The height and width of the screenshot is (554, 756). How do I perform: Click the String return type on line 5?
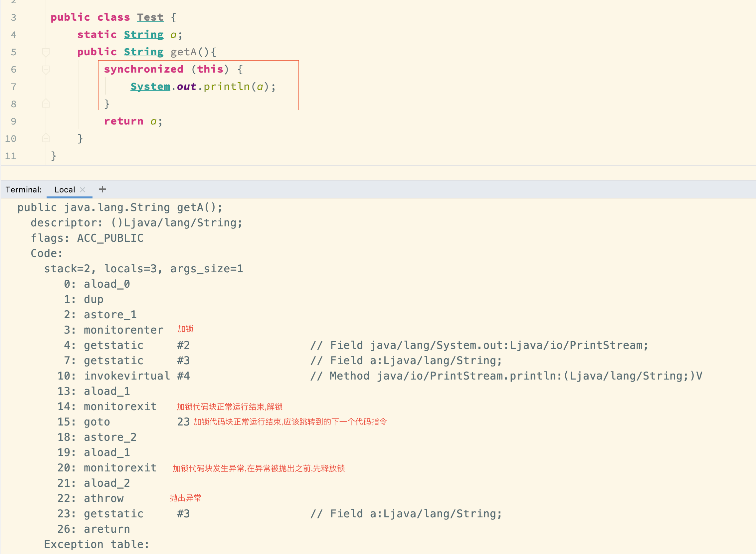(x=143, y=52)
